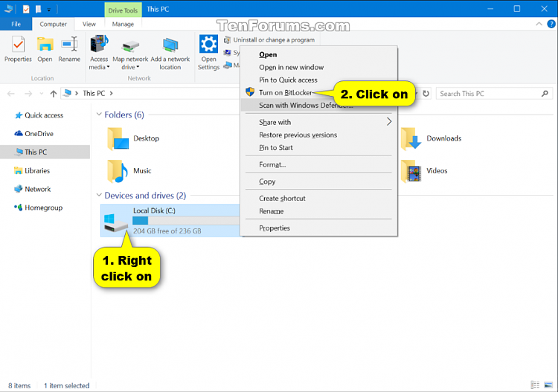This screenshot has height=392, width=558.
Task: Expand the chevron after This PC in the address bar
Action: coord(112,93)
